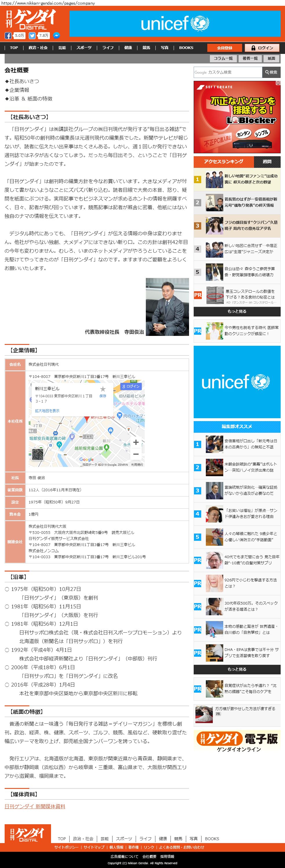Open 競馬 in the navigation bar

(146, 48)
